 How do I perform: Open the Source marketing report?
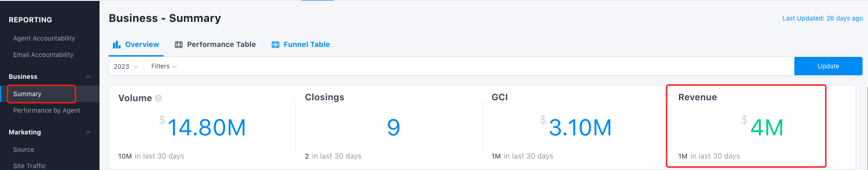click(24, 149)
